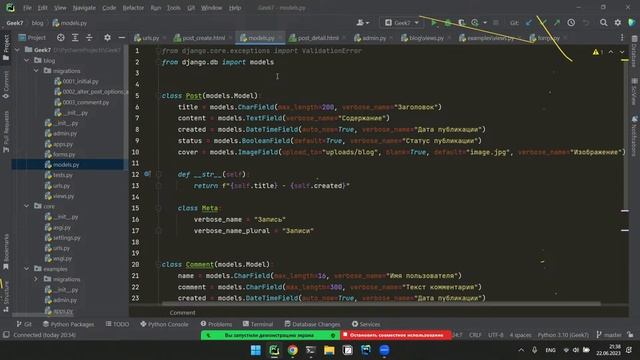The image size is (640, 360).
Task: Click master git branch in status bar
Action: pos(609,335)
